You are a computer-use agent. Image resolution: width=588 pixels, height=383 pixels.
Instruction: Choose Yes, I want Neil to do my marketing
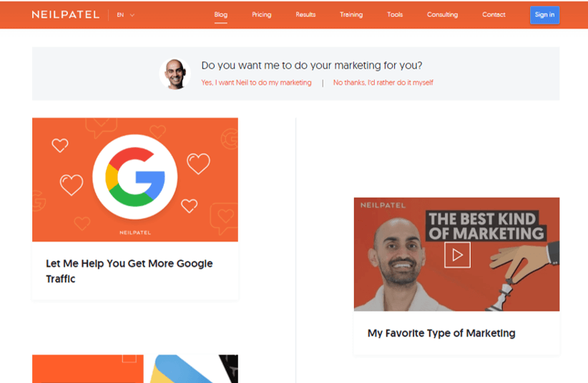(256, 82)
